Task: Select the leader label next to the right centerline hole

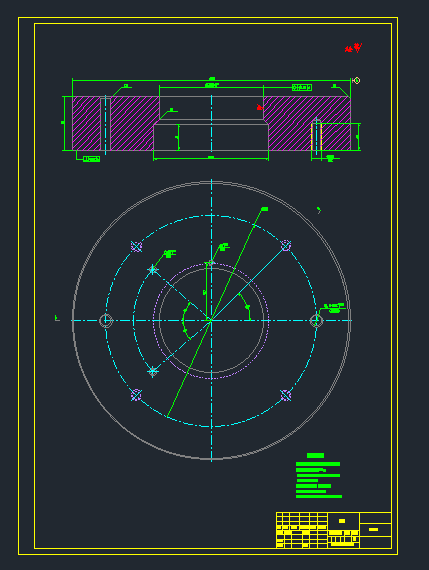Action: click(334, 308)
